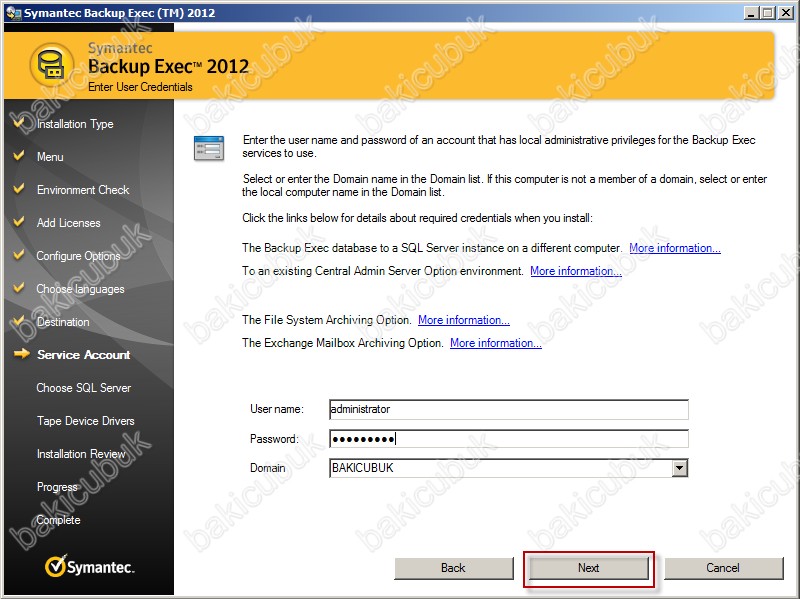Viewport: 800px width, 599px height.
Task: Click the Next button
Action: (x=588, y=568)
